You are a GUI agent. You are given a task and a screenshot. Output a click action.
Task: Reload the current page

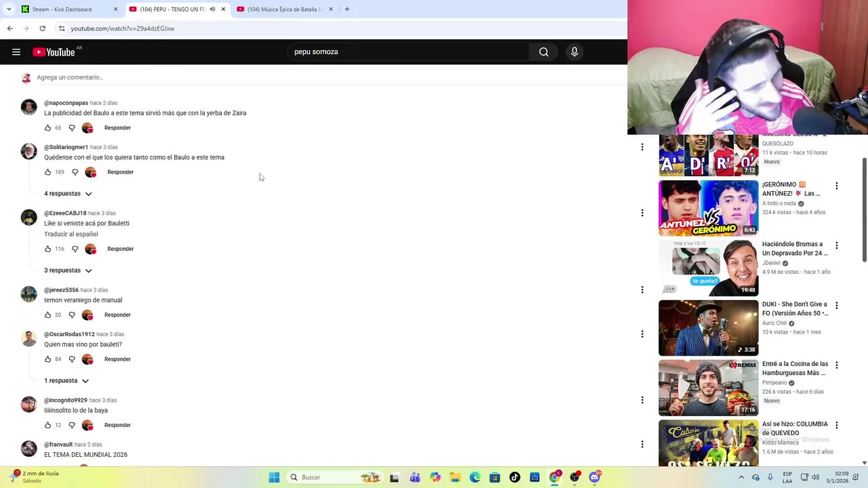pos(42,28)
